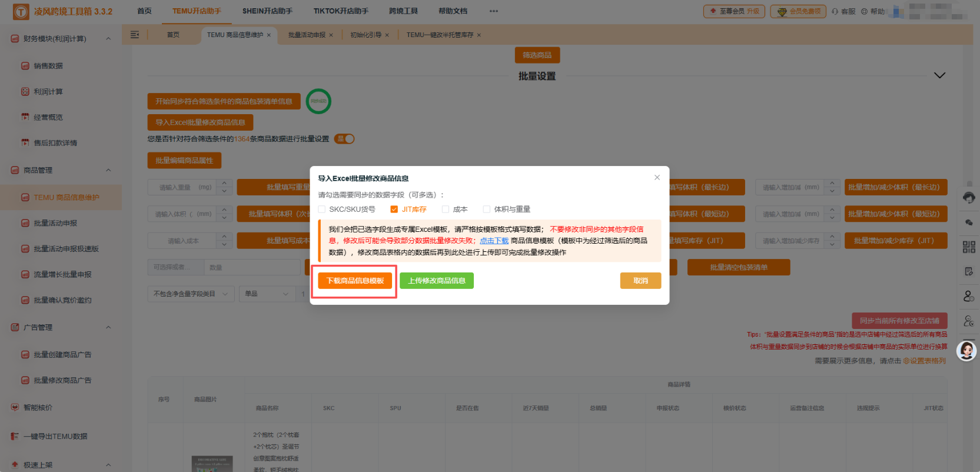Viewport: 980px width, 472px height.
Task: Uncheck the JIT库存 checkbox
Action: pos(394,209)
